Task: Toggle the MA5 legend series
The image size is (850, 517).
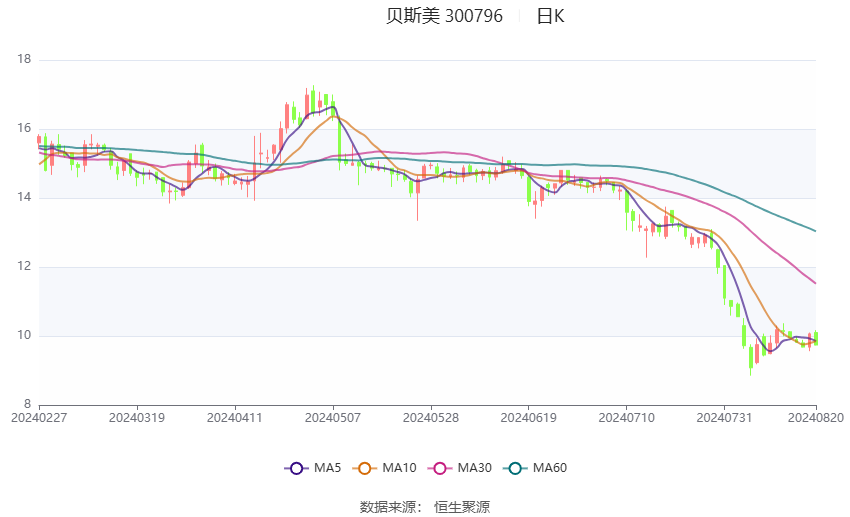Action: [313, 468]
